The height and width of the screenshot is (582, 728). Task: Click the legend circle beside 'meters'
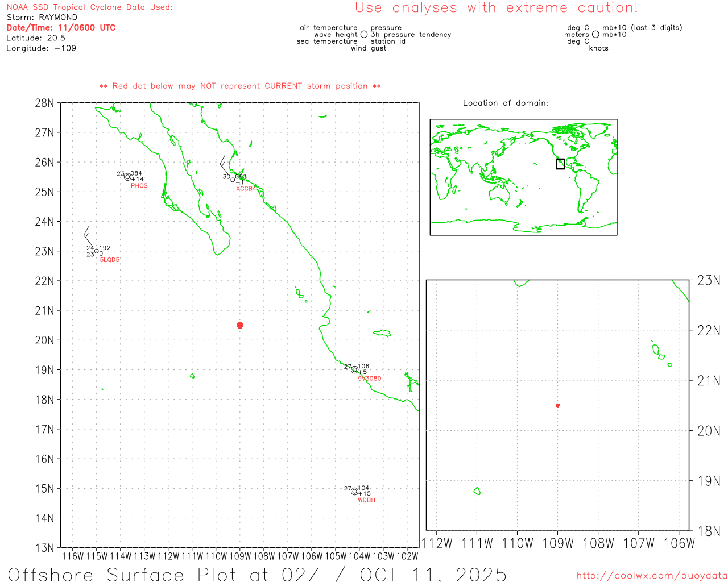click(x=595, y=34)
